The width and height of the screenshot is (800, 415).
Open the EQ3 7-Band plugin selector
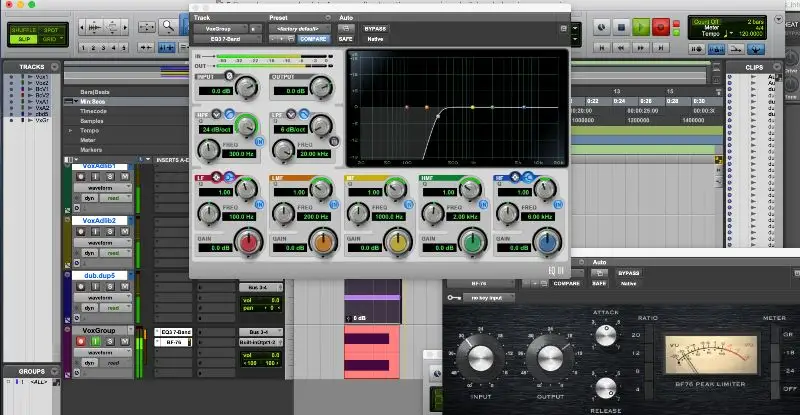[224, 39]
